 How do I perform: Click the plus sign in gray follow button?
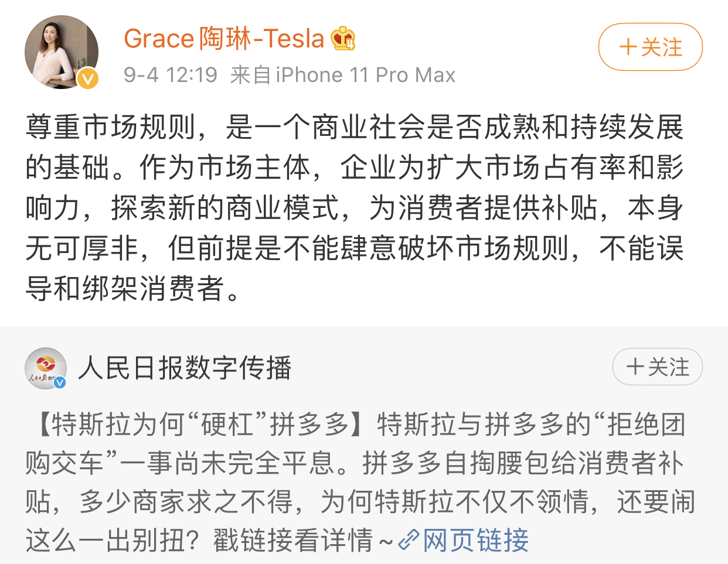(x=635, y=367)
